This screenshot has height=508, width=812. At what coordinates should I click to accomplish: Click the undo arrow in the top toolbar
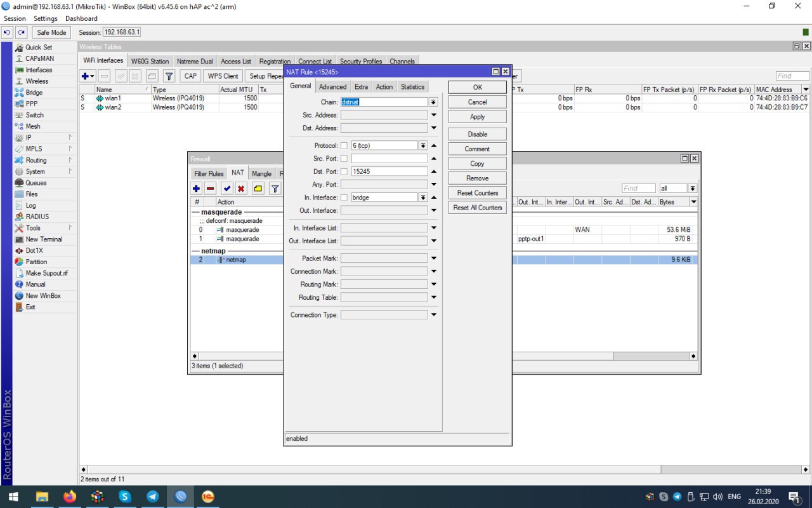point(8,32)
